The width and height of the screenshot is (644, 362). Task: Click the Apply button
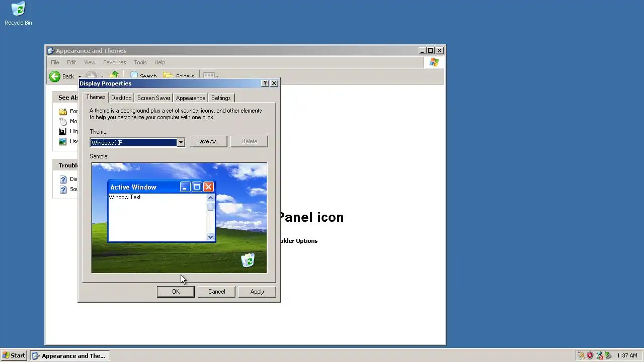tap(257, 292)
